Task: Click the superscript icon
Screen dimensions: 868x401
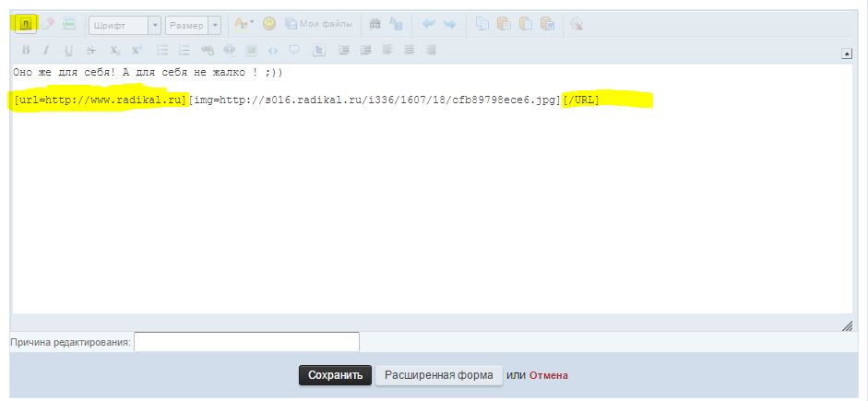Action: (x=137, y=50)
